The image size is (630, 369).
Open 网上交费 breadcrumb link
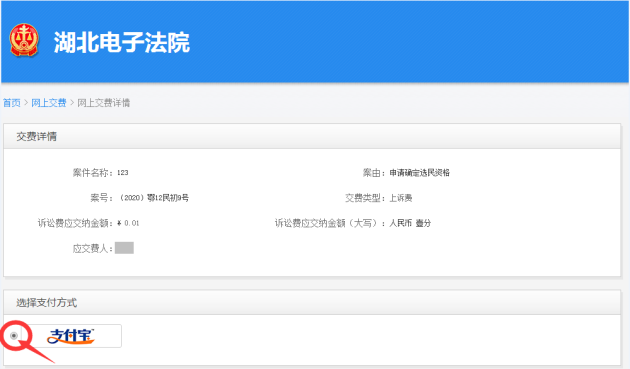pyautogui.click(x=49, y=103)
